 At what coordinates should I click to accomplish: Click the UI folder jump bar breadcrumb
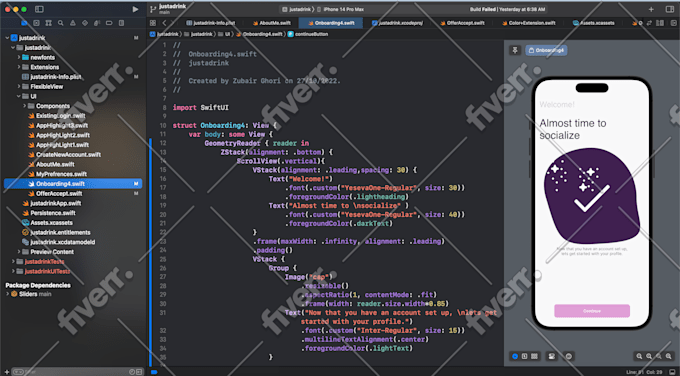click(224, 34)
